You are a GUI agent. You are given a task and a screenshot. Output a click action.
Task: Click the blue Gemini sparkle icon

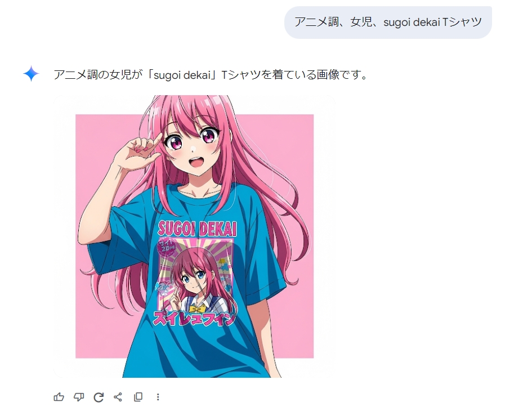pyautogui.click(x=31, y=74)
